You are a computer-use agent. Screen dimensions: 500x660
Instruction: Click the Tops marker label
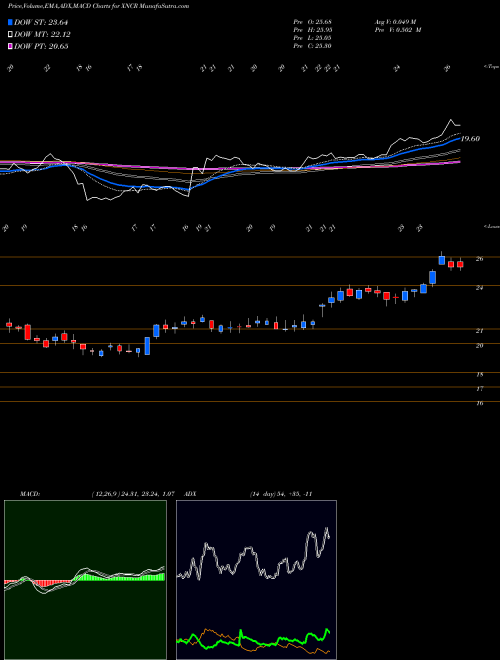(x=491, y=67)
